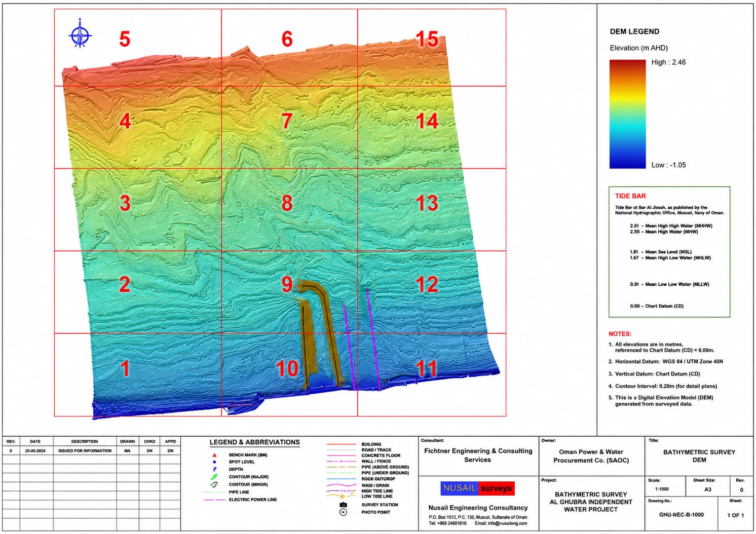The image size is (756, 534).
Task: Click the magenta Electric Power Line sample
Action: 215,500
